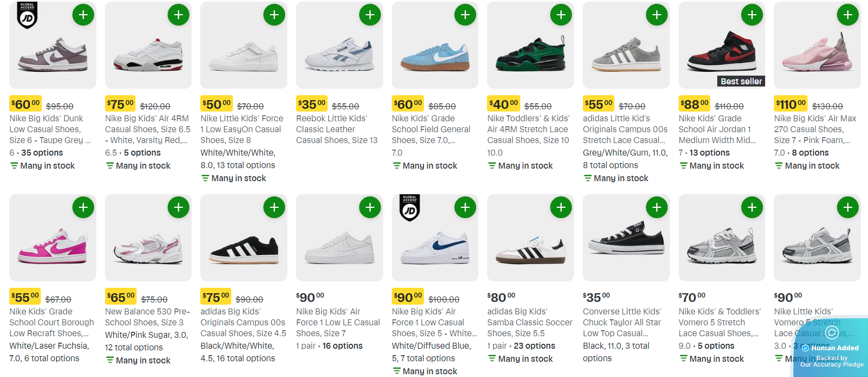Add Nike Court Borough Fuchsia shoes to cart
This screenshot has width=868, height=377.
tap(83, 207)
